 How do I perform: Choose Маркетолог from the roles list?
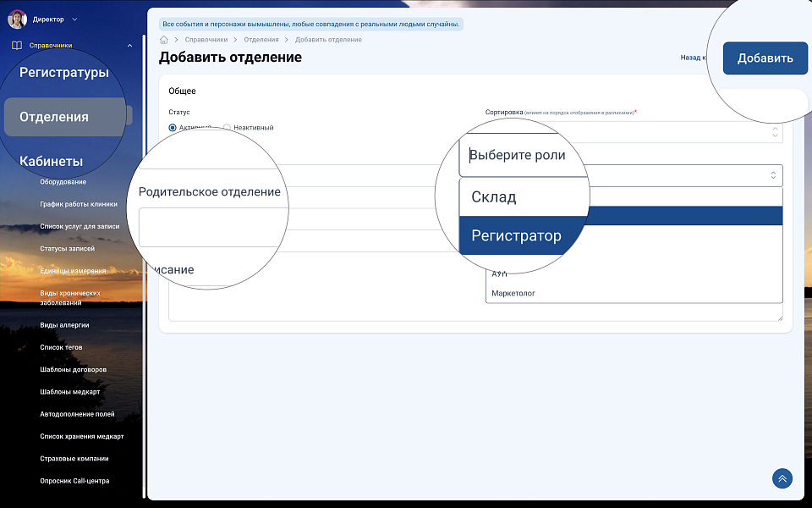(513, 294)
